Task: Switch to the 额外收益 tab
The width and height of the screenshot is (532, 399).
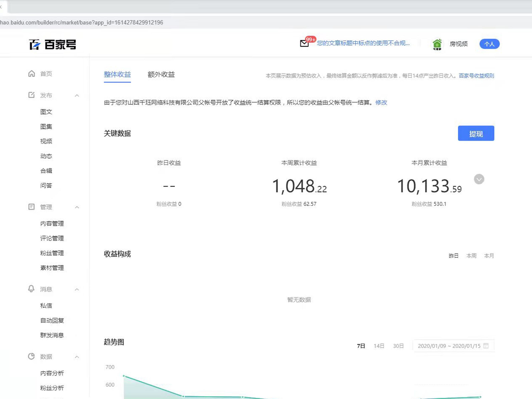Action: (x=161, y=75)
